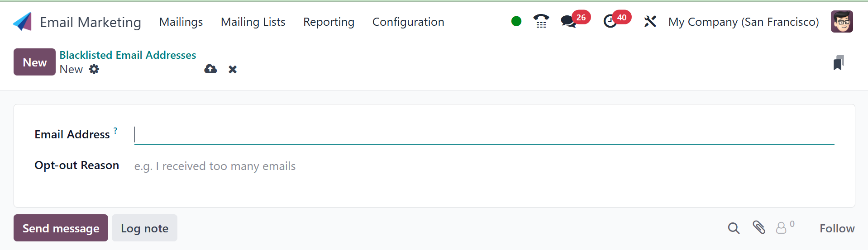Open the debug tools wrench icon
868x250 pixels.
(650, 21)
